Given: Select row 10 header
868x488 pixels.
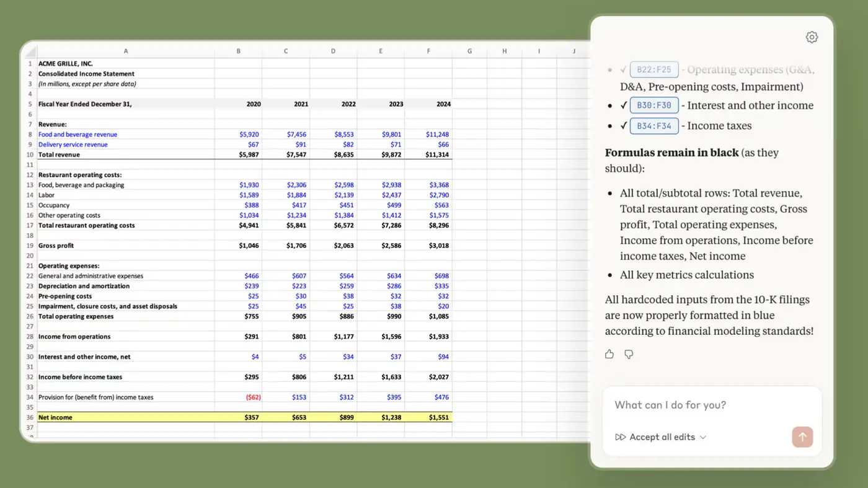Looking at the screenshot, I should pos(30,154).
